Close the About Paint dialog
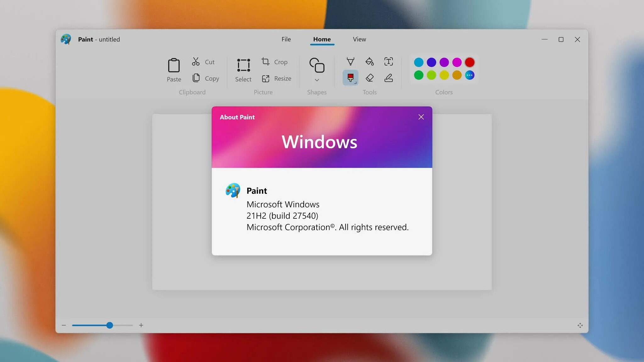Screen dimensions: 644x362 coord(421,117)
